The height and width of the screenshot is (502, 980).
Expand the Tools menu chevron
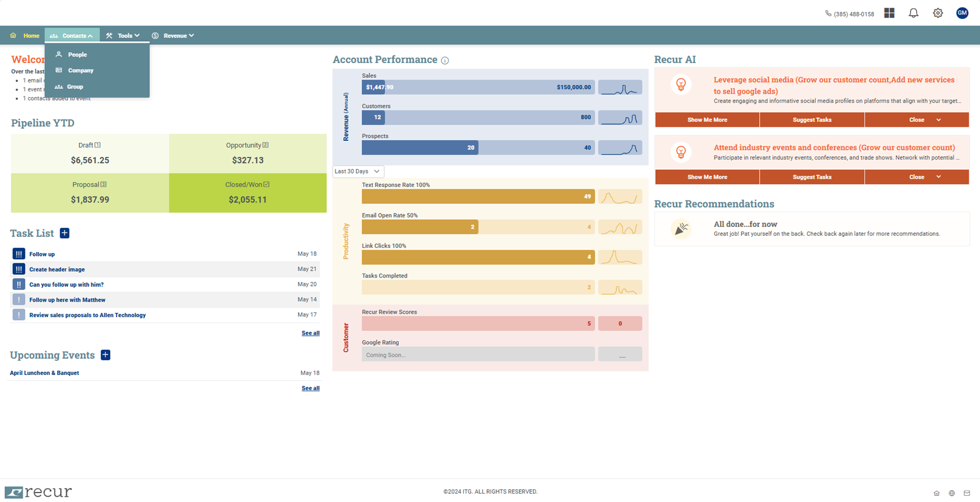137,35
